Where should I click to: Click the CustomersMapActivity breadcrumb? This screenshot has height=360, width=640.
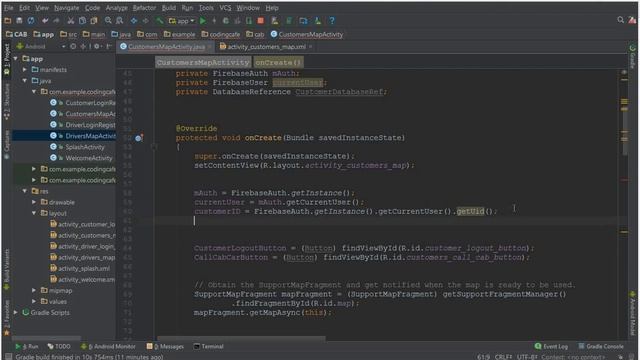click(x=307, y=35)
